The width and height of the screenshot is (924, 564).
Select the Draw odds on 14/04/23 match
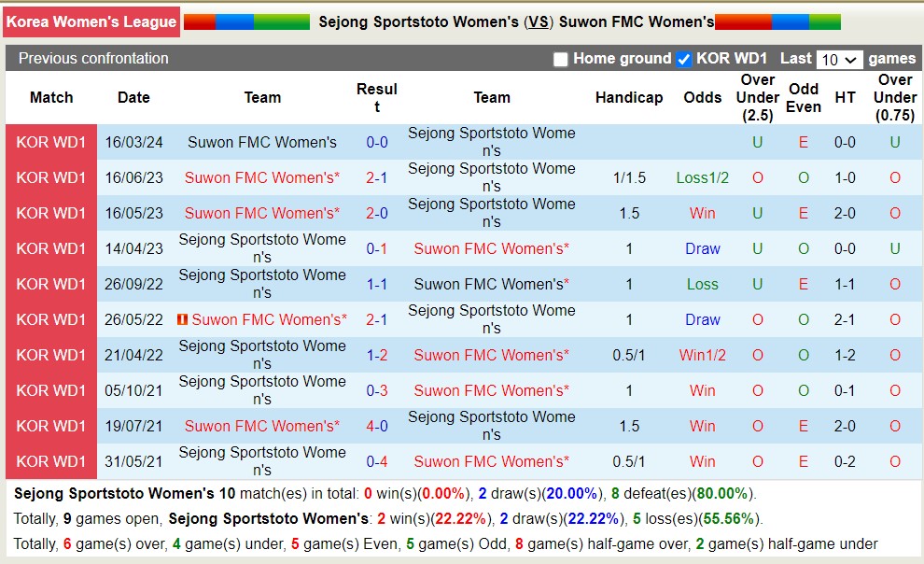pos(702,248)
